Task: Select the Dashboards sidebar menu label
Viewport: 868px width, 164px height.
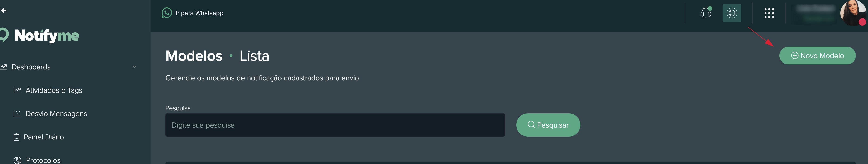Action: [31, 67]
